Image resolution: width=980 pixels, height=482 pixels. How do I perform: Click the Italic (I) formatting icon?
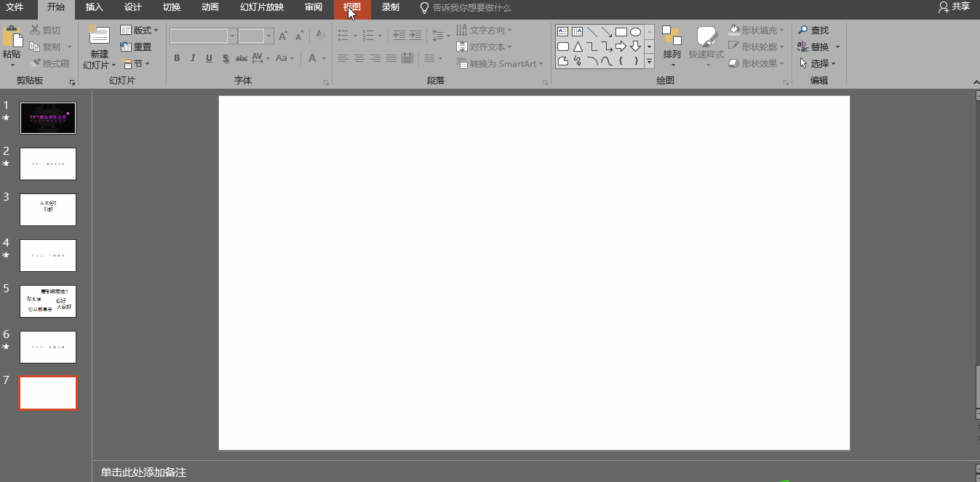(x=193, y=58)
